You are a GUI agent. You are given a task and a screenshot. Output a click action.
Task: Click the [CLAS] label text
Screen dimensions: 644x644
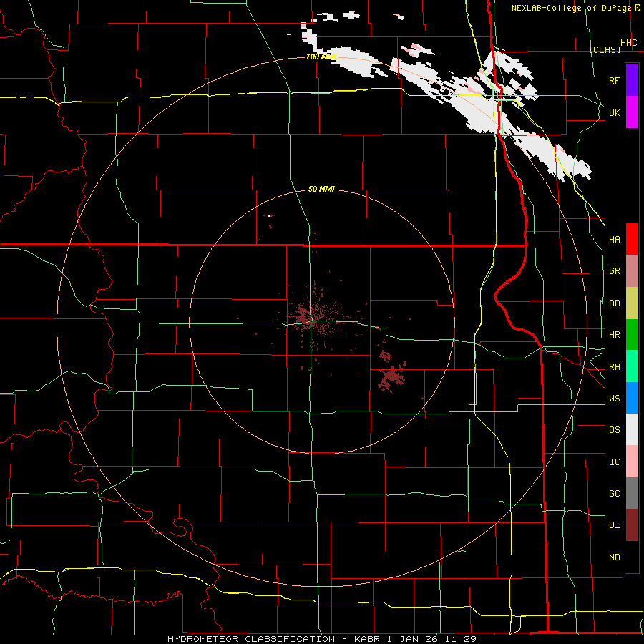click(x=605, y=49)
